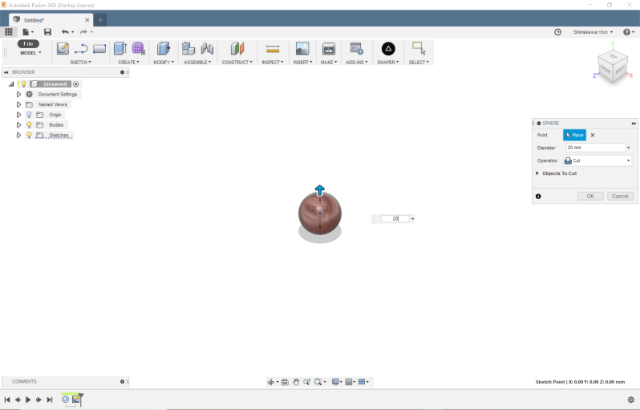Open the MODEL workspace dropdown
The width and height of the screenshot is (640, 410).
tap(31, 53)
